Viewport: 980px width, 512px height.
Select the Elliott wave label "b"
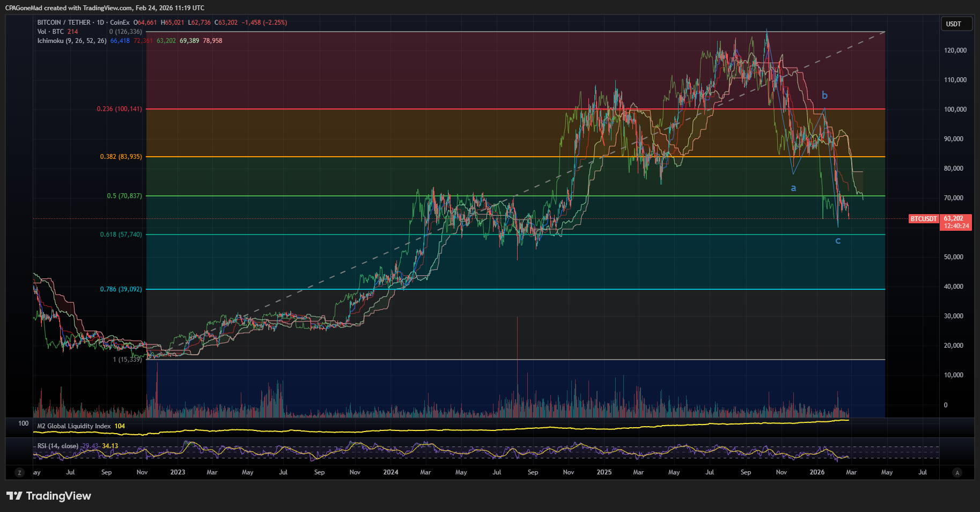pyautogui.click(x=824, y=94)
